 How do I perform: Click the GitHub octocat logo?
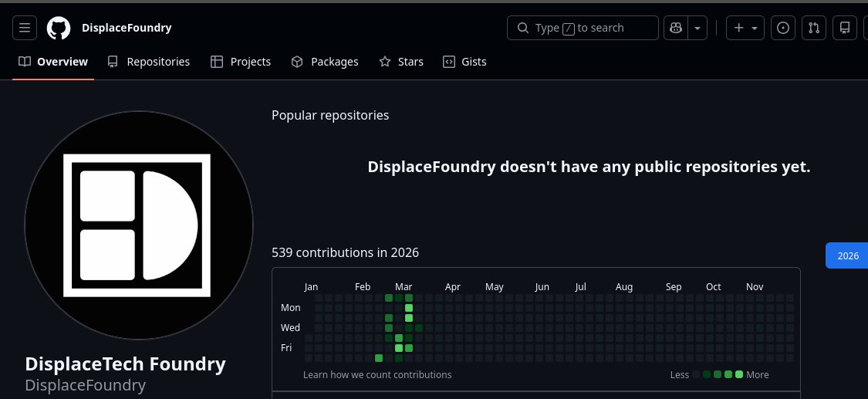59,28
